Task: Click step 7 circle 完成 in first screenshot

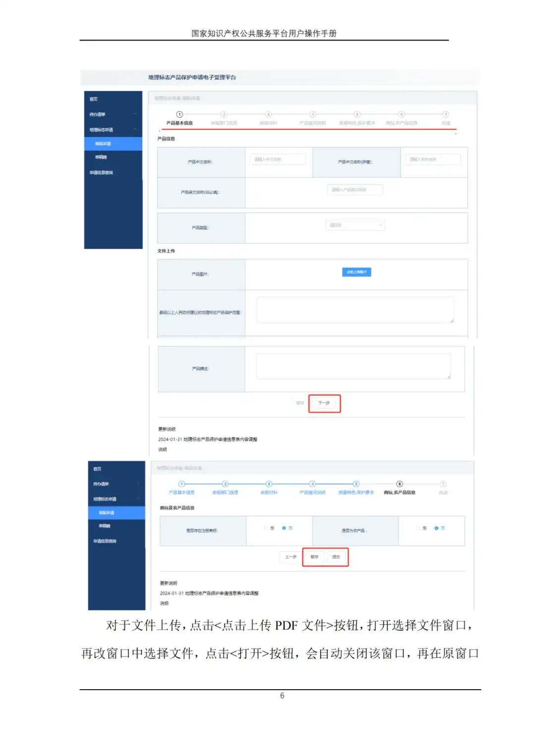Action: point(446,114)
